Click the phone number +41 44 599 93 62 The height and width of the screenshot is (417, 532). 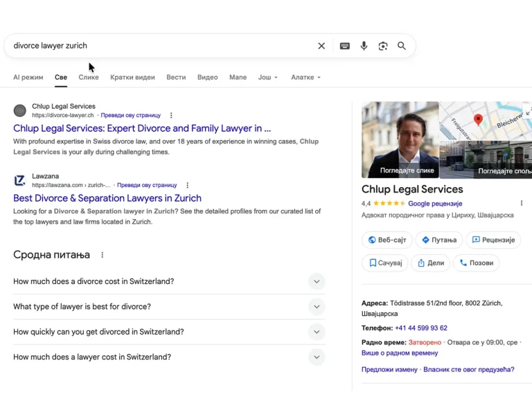click(421, 328)
